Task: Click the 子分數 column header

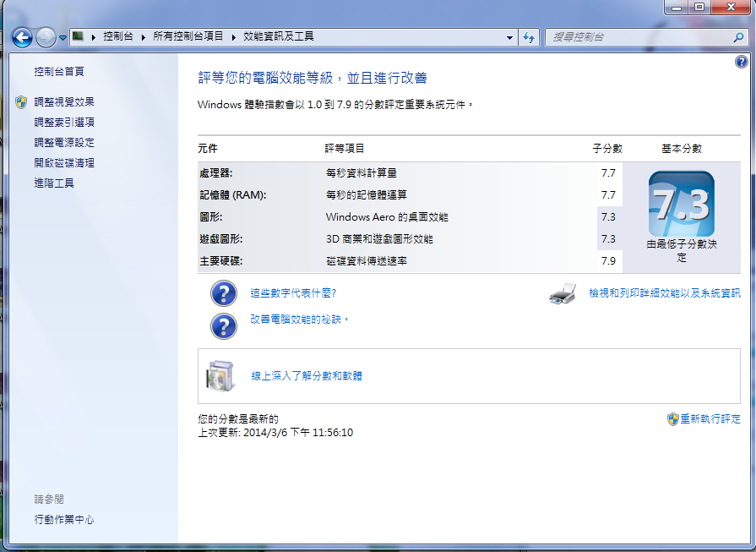Action: click(x=607, y=149)
